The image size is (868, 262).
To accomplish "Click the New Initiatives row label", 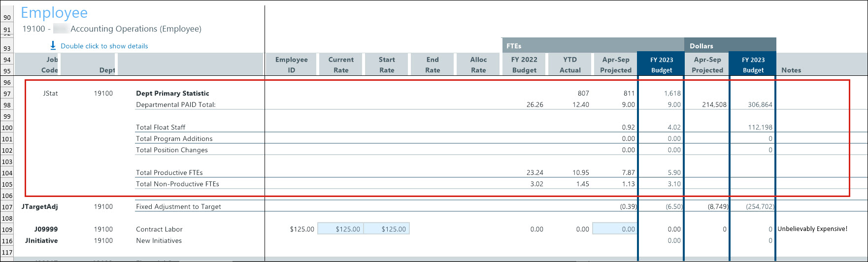I will (159, 241).
